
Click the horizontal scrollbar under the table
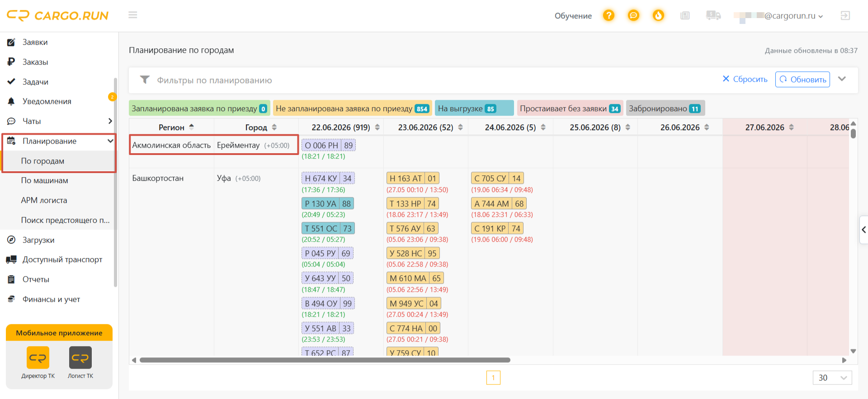tap(325, 360)
